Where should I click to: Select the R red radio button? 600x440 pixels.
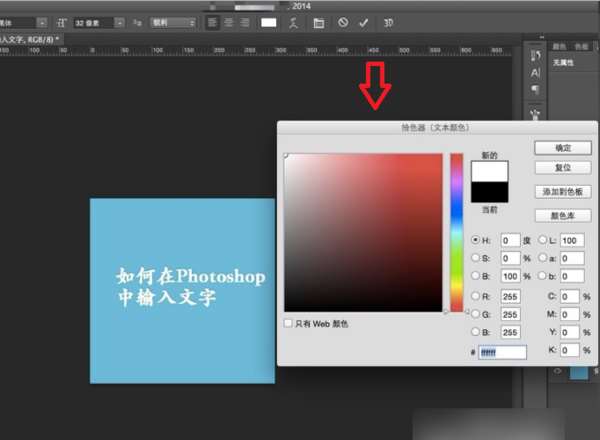(475, 296)
